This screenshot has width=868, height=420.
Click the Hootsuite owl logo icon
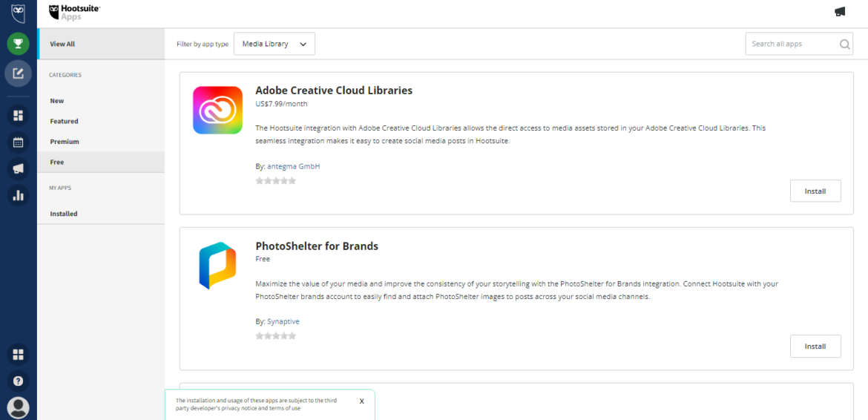[18, 13]
